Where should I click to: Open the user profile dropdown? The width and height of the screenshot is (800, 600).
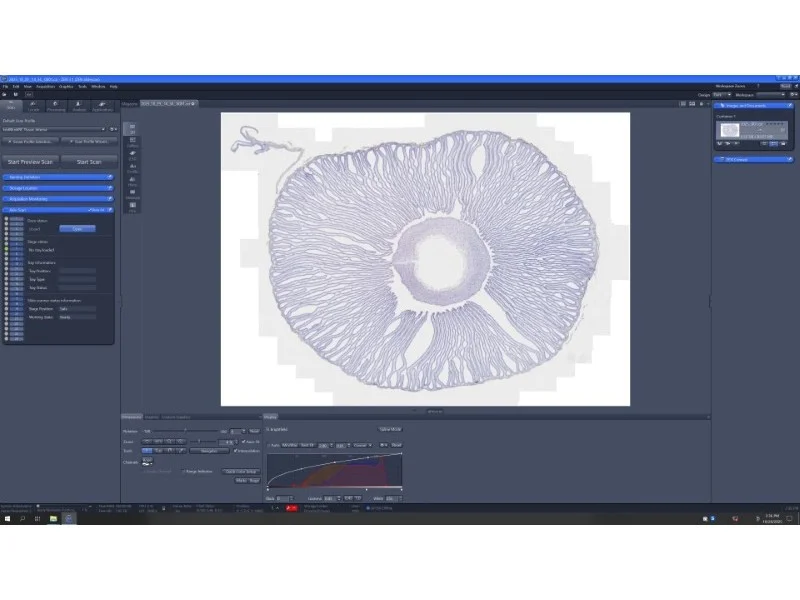(55, 129)
